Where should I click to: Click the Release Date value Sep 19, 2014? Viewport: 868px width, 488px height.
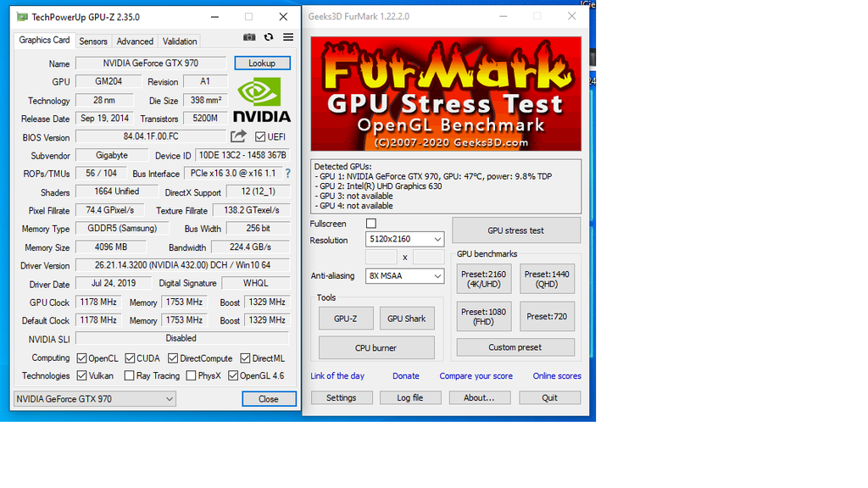click(104, 119)
